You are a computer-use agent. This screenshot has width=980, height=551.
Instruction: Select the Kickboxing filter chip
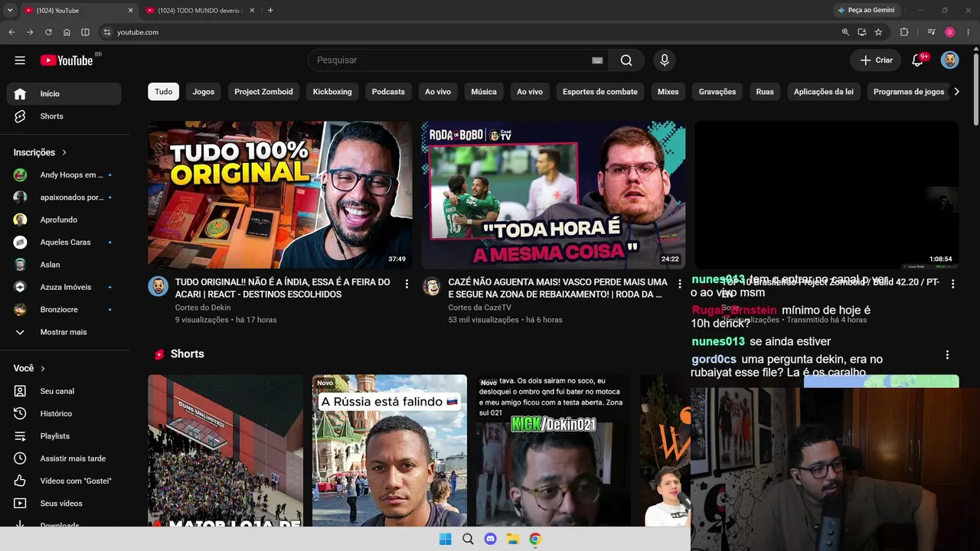click(332, 92)
